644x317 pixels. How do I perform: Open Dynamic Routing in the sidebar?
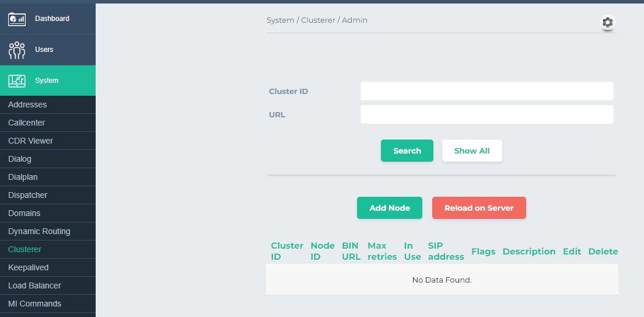pos(39,231)
